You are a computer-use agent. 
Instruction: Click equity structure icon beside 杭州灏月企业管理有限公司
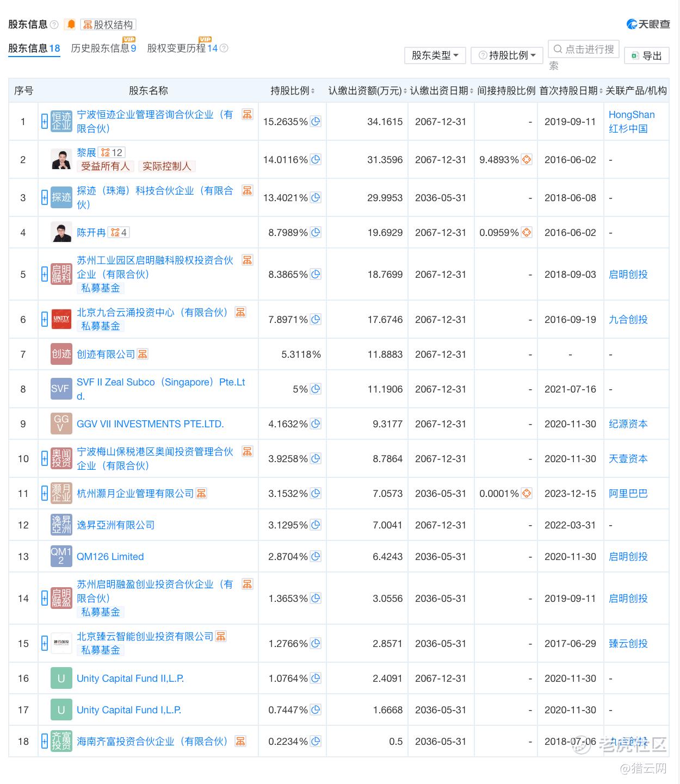coord(201,494)
